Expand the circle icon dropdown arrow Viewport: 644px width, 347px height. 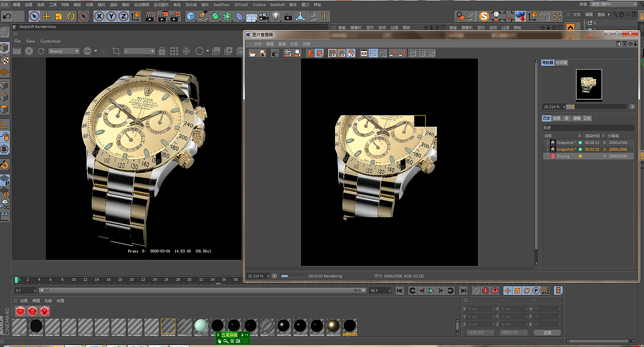point(207,51)
